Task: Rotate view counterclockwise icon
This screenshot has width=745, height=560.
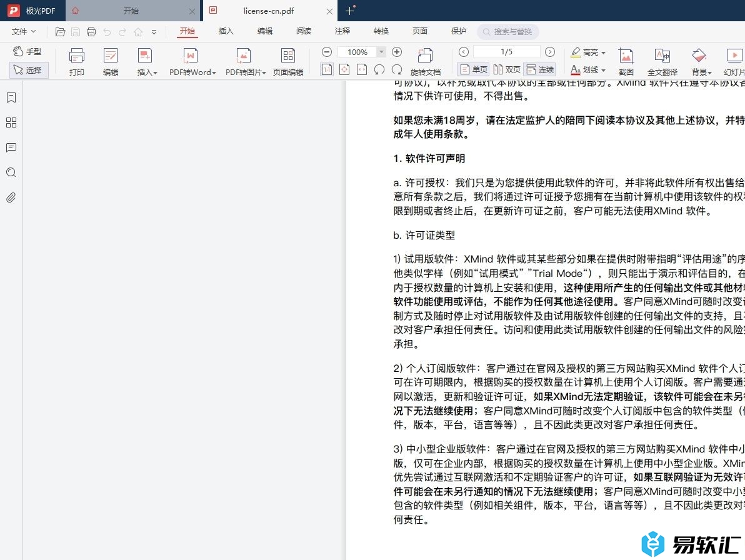Action: tap(379, 70)
